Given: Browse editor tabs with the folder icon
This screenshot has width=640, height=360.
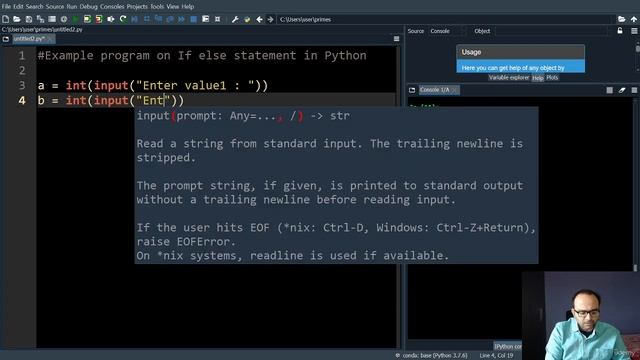Looking at the screenshot, I should pyautogui.click(x=6, y=39).
